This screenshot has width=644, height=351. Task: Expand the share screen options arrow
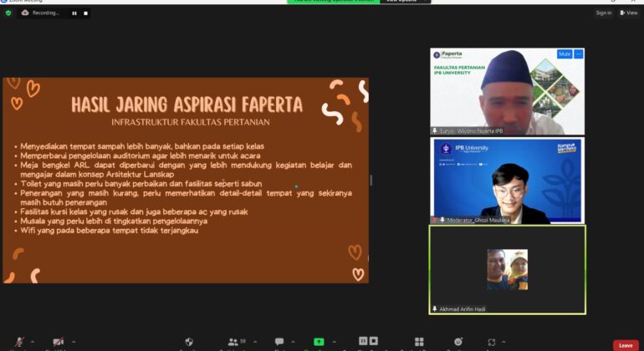click(x=332, y=342)
